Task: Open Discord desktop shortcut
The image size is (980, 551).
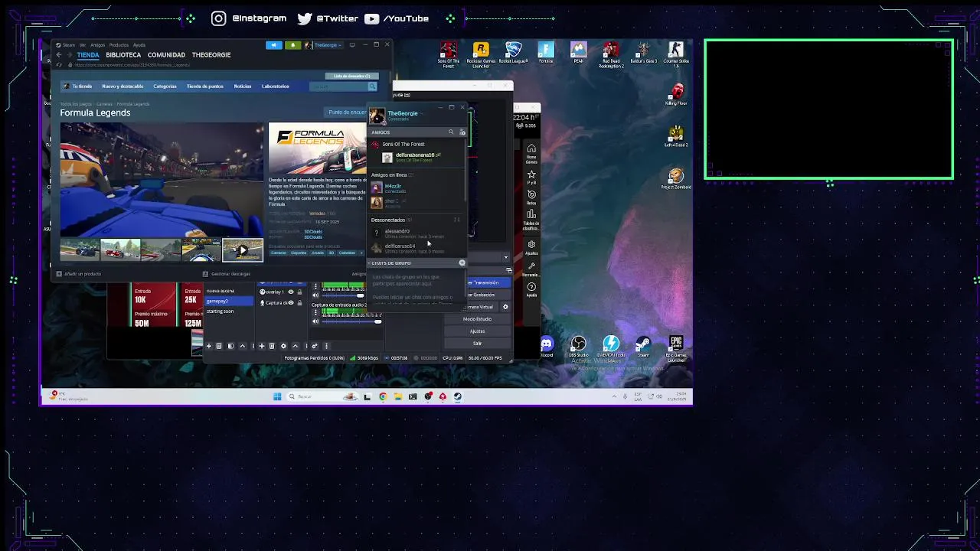Action: tap(546, 347)
